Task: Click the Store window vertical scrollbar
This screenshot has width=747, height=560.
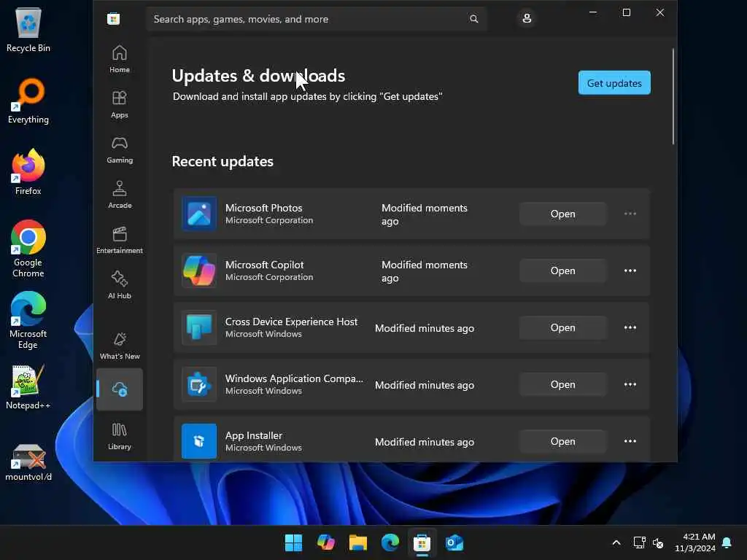Action: [x=673, y=96]
